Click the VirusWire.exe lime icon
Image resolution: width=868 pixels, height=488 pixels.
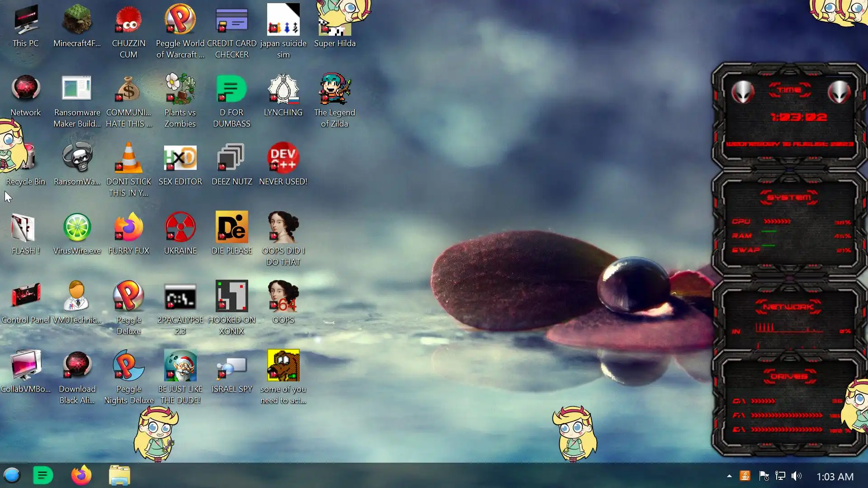[x=77, y=228]
